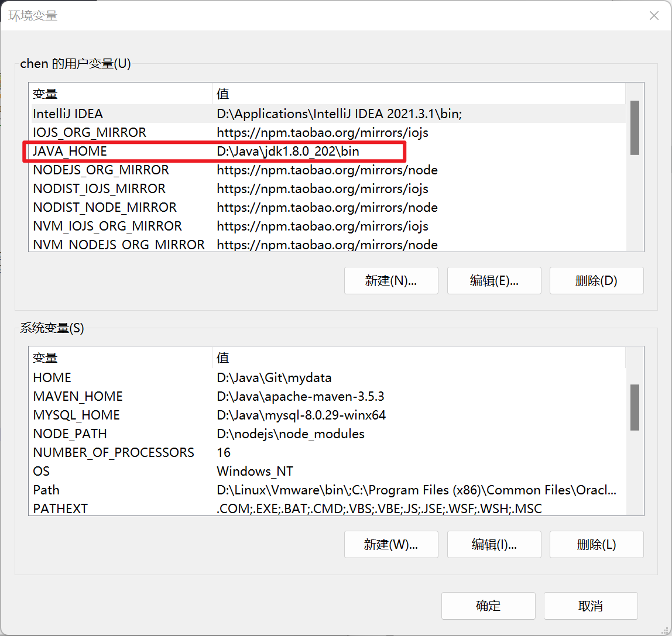Click 值 column header in system variables list
Screen dimensions: 672x636
coord(419,357)
